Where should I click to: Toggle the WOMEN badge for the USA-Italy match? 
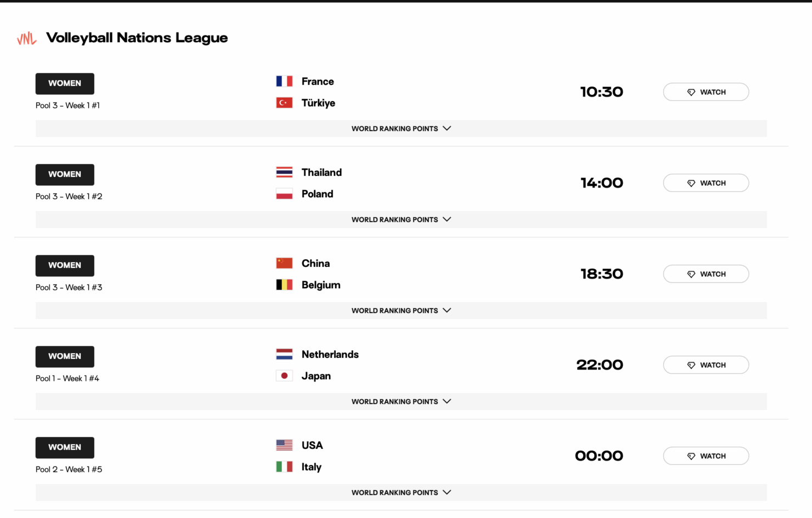coord(65,447)
